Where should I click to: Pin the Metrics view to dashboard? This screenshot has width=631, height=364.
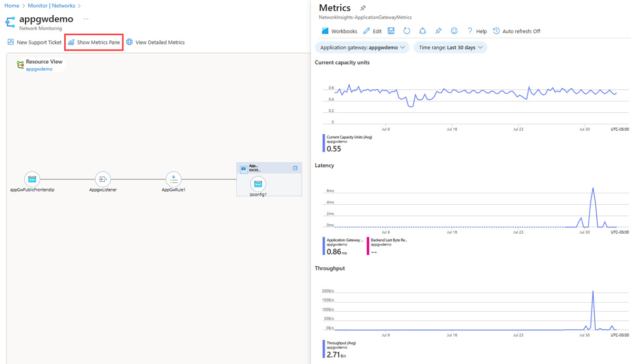(x=438, y=31)
